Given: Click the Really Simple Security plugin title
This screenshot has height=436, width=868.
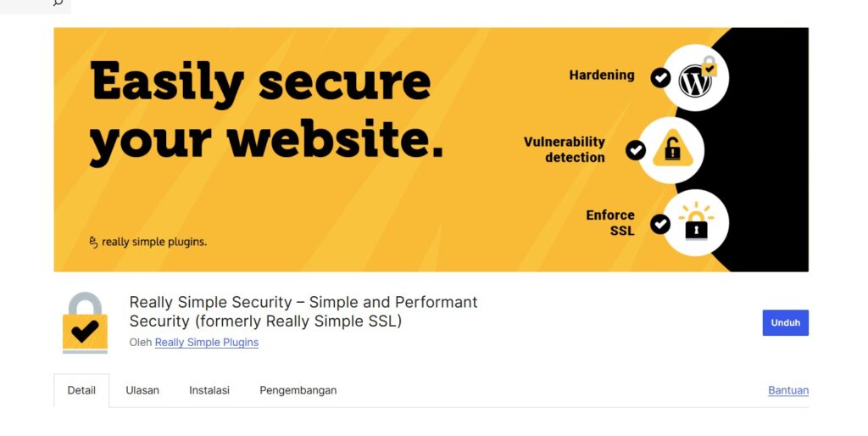Looking at the screenshot, I should coord(303,311).
